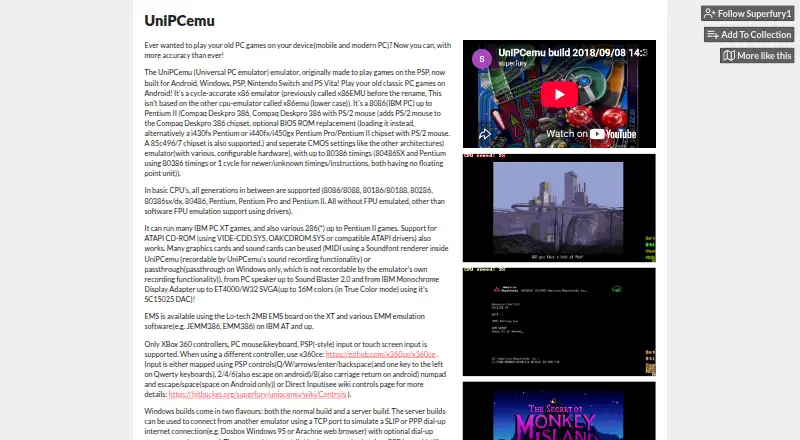Screen dimensions: 800x440
Task: Click the add-to-collection list icon
Action: pyautogui.click(x=713, y=35)
